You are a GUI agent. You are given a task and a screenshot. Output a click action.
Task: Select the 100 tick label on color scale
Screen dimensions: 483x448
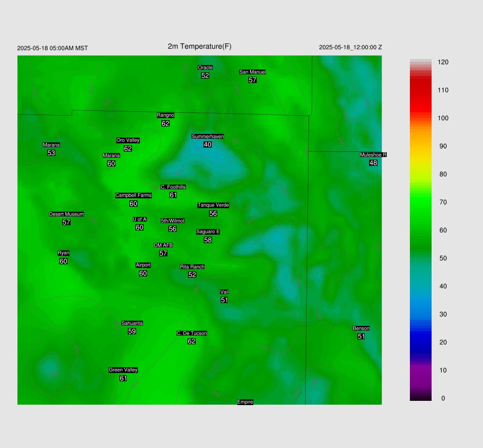pyautogui.click(x=443, y=118)
